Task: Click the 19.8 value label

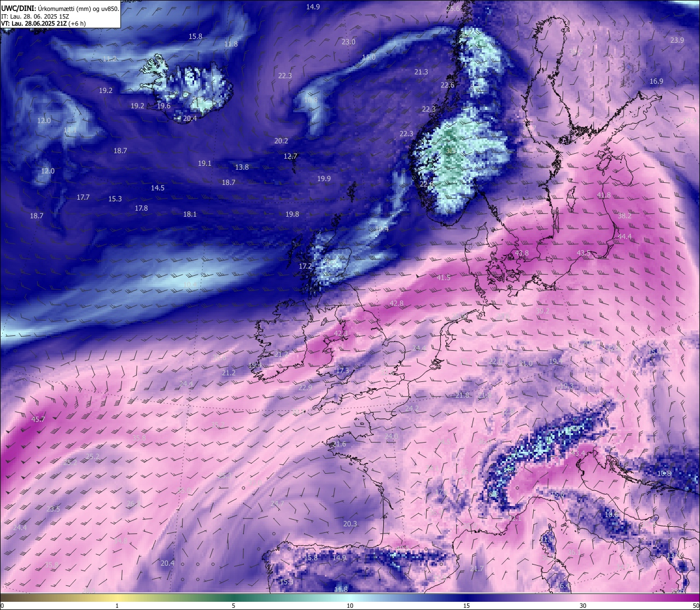Action: click(x=293, y=214)
